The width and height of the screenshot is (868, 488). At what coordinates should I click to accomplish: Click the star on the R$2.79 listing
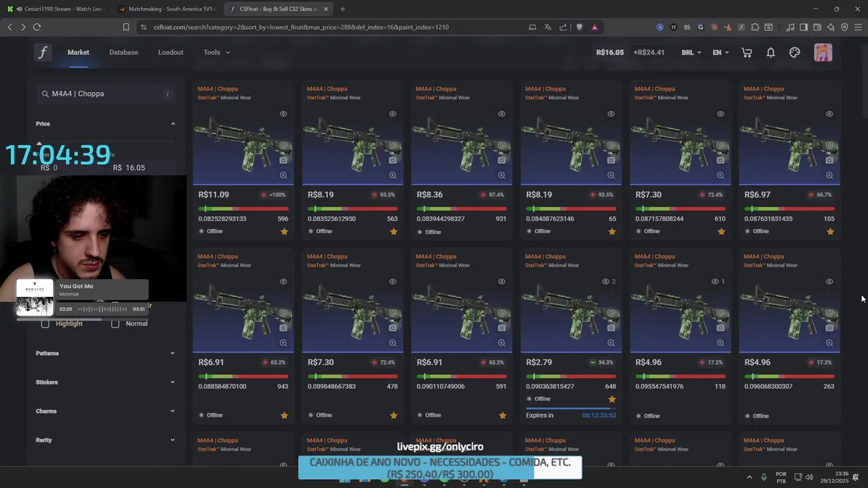pyautogui.click(x=612, y=399)
